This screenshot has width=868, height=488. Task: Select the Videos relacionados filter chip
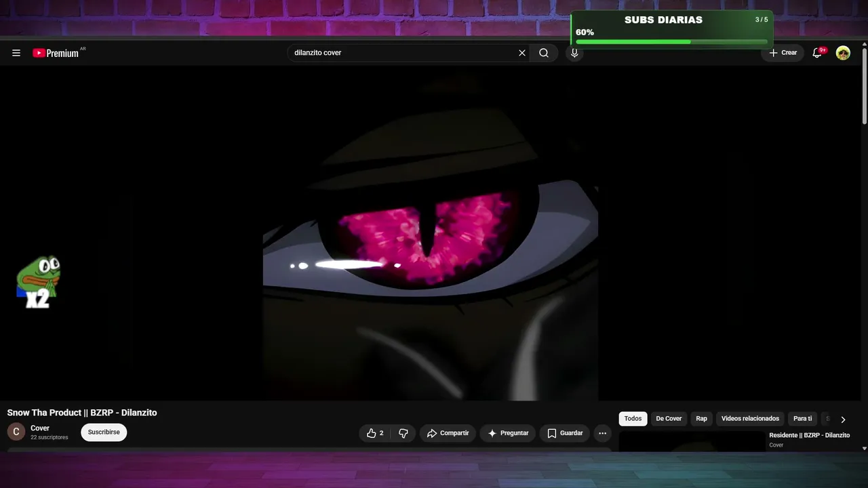pos(750,419)
